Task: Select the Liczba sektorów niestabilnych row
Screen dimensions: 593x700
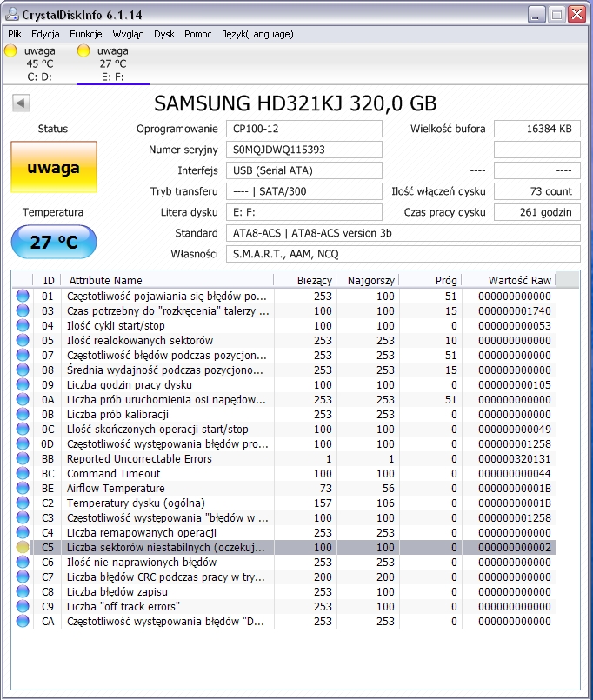Action: (284, 547)
